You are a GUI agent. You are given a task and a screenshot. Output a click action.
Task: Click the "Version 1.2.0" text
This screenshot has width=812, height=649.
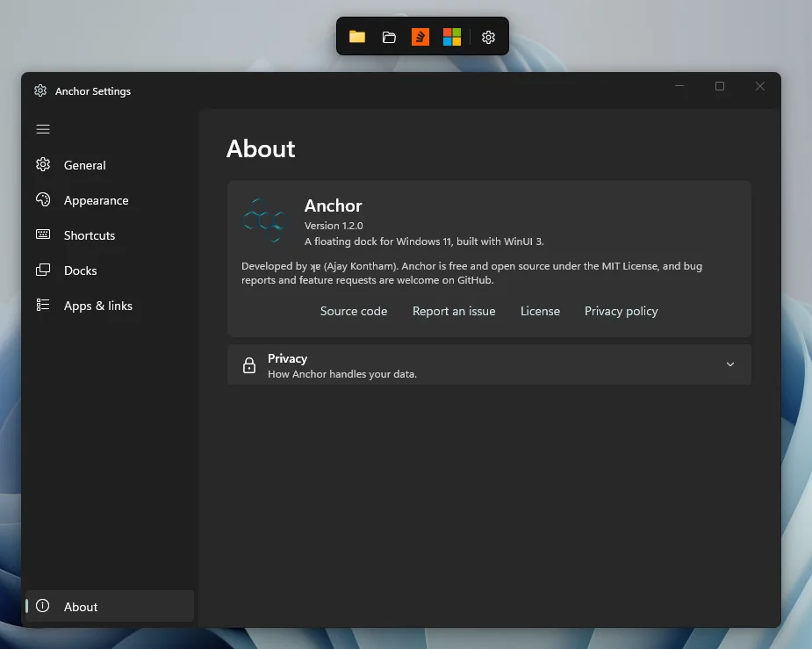[334, 226]
